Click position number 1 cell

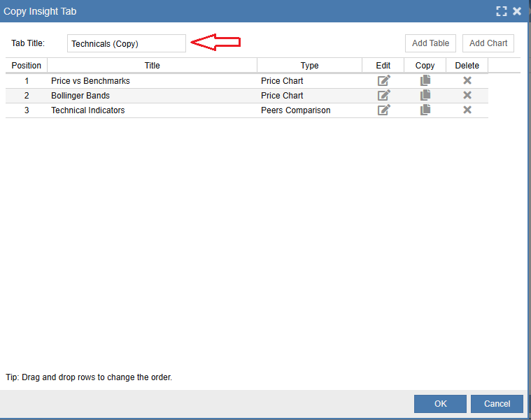click(27, 81)
